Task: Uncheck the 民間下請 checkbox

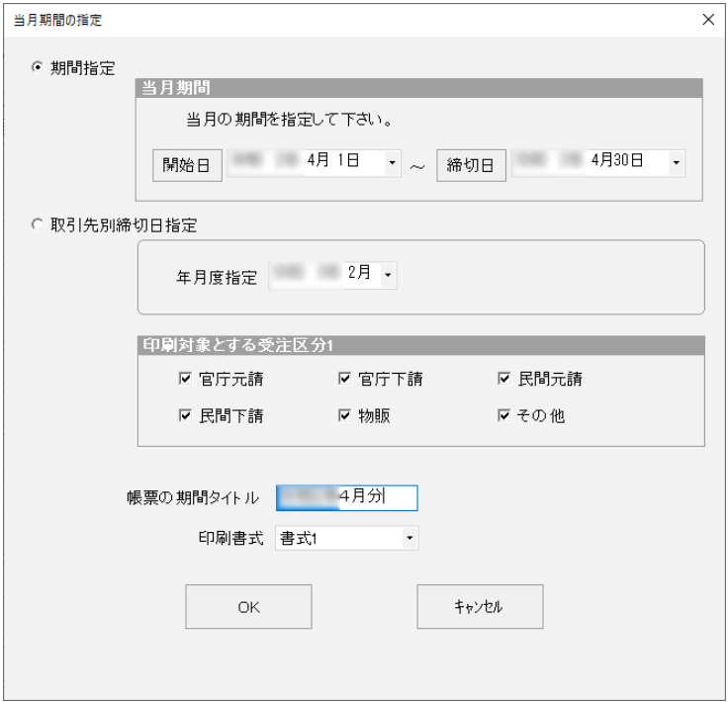Action: (184, 416)
